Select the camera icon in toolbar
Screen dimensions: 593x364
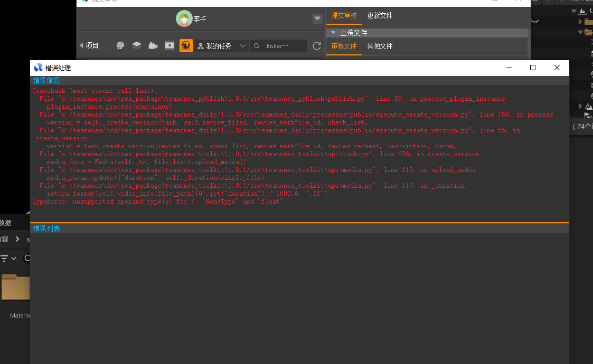coord(153,46)
